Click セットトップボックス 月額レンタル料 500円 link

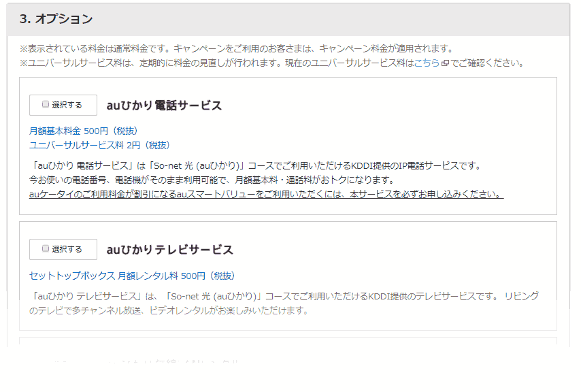click(132, 276)
